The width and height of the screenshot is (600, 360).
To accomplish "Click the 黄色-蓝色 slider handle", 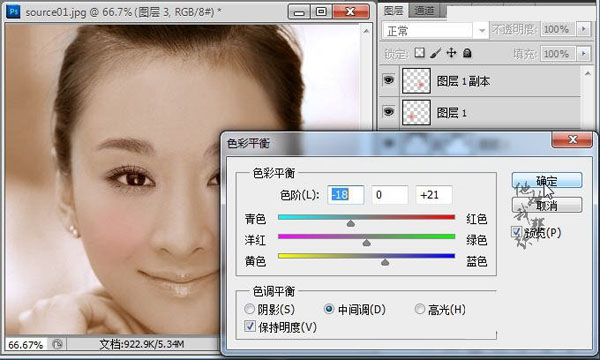I will [385, 262].
